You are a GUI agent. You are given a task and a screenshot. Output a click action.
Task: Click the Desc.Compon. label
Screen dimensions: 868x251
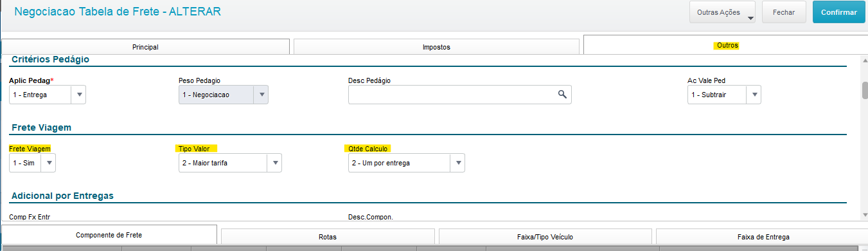370,217
